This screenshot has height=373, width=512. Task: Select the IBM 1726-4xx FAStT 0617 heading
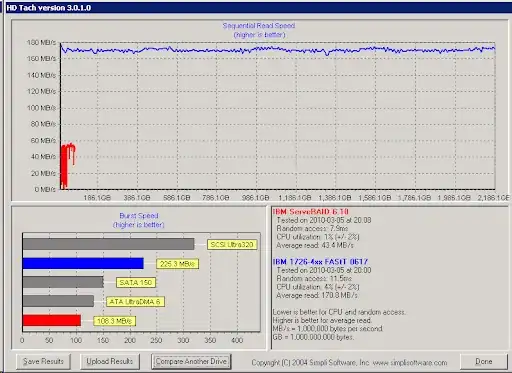(320, 262)
